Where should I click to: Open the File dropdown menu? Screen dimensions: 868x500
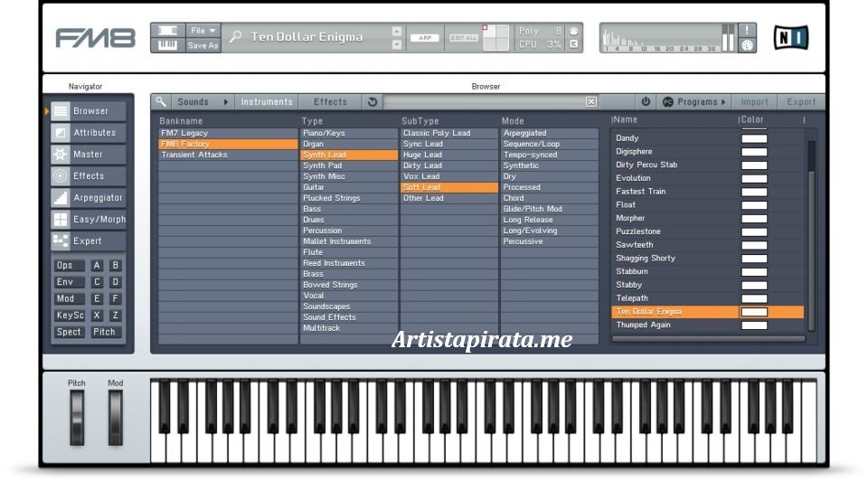coord(203,31)
